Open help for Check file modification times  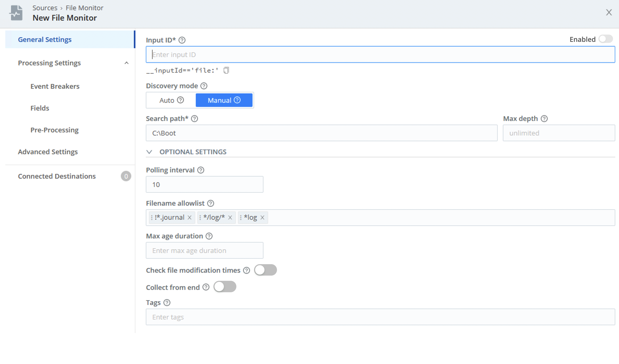246,270
